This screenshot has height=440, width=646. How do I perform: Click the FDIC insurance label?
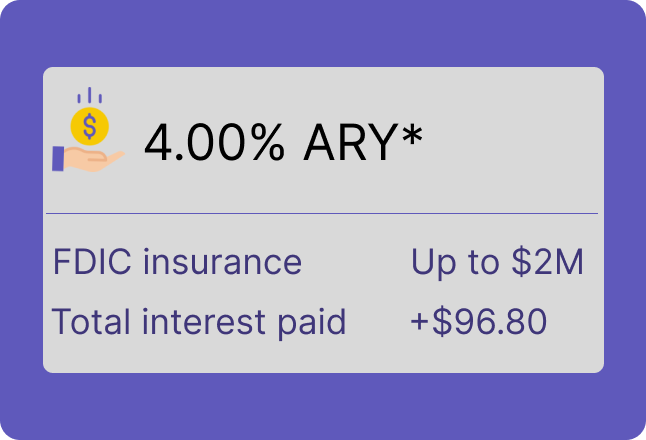[x=178, y=262]
